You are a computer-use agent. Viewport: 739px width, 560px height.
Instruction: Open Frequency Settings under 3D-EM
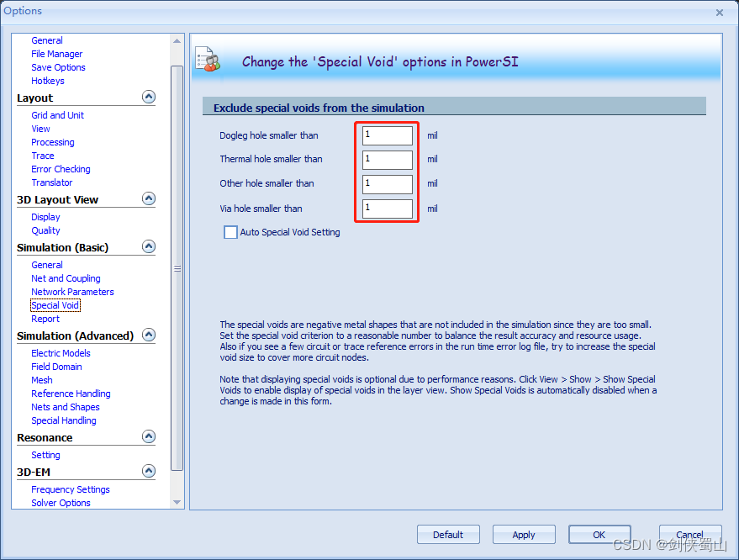point(71,489)
